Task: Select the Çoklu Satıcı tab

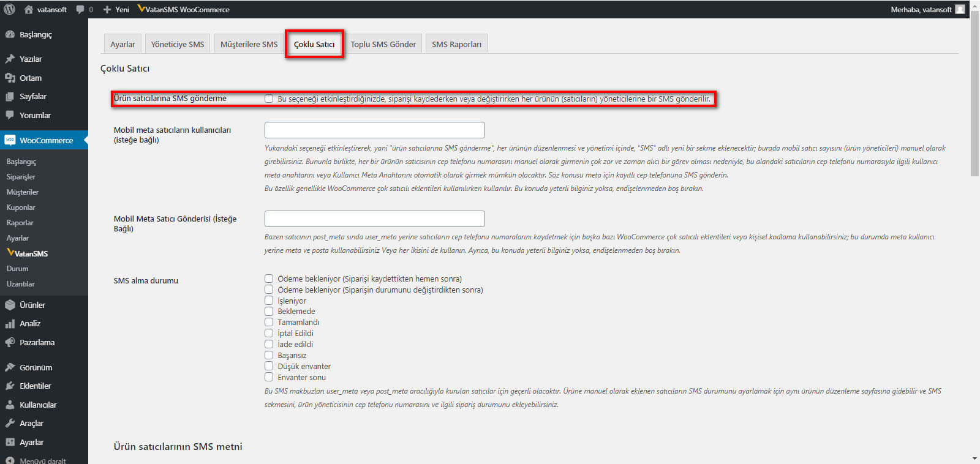Action: point(314,44)
